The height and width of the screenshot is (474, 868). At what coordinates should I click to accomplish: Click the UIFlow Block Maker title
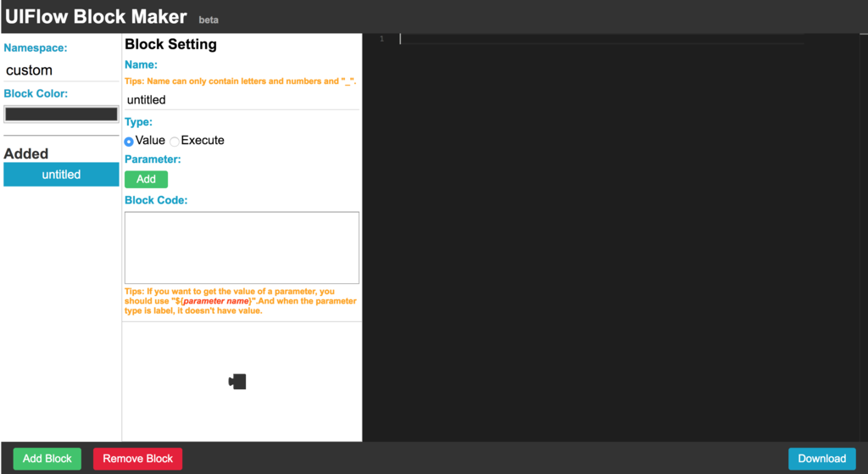point(97,17)
